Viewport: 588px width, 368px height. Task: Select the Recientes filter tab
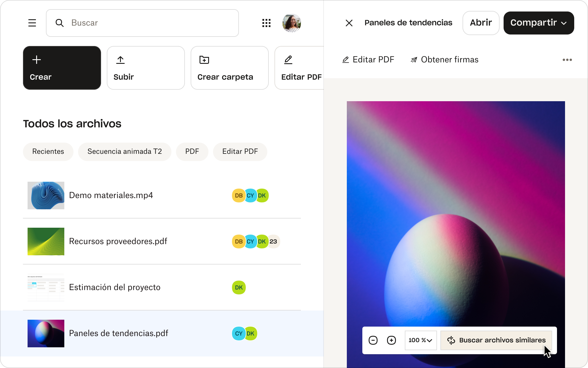point(48,151)
